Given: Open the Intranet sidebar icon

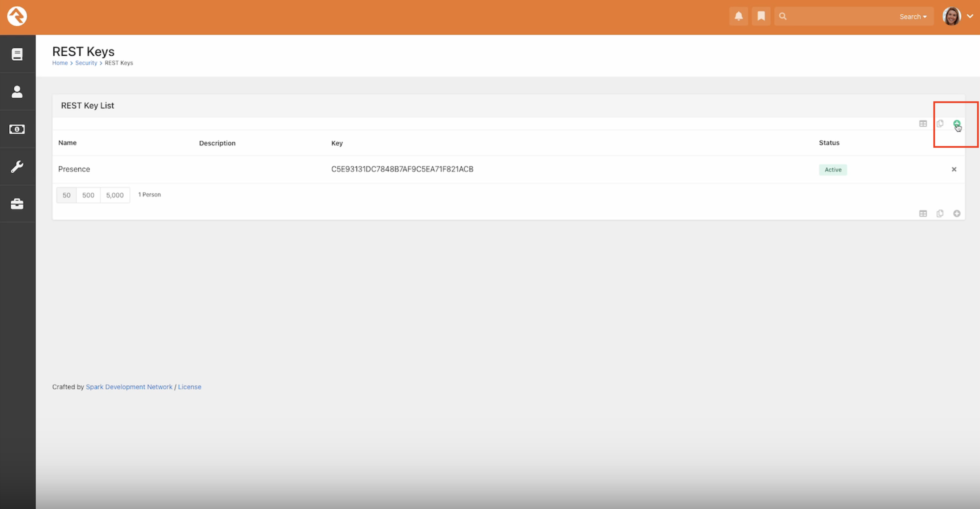Looking at the screenshot, I should [17, 54].
